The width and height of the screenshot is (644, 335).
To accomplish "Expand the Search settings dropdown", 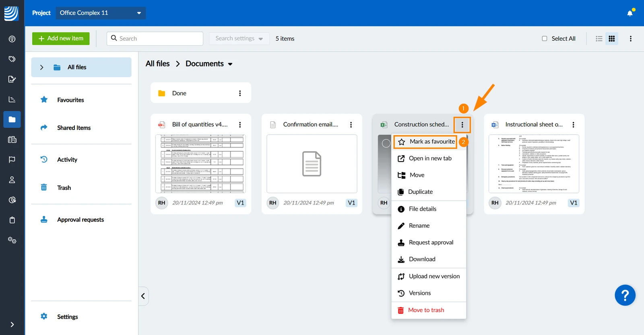I will tap(239, 39).
